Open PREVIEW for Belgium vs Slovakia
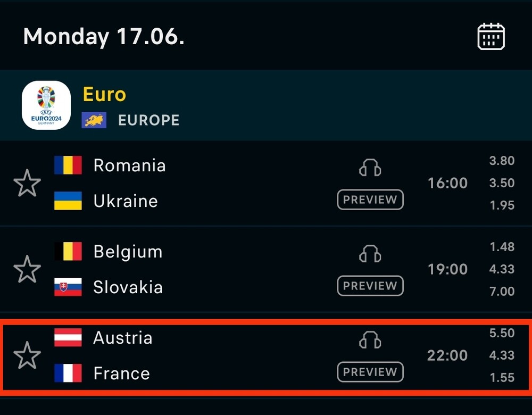The height and width of the screenshot is (415, 532). pyautogui.click(x=370, y=286)
